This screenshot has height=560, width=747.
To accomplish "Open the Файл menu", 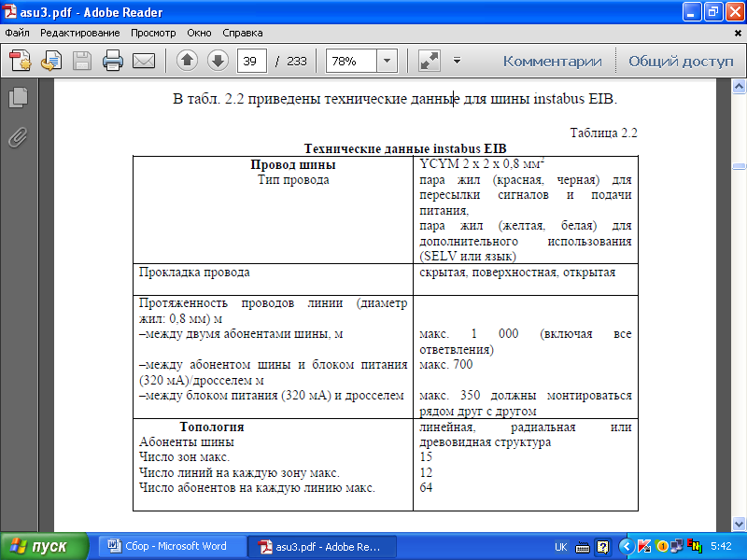I will pos(17,33).
